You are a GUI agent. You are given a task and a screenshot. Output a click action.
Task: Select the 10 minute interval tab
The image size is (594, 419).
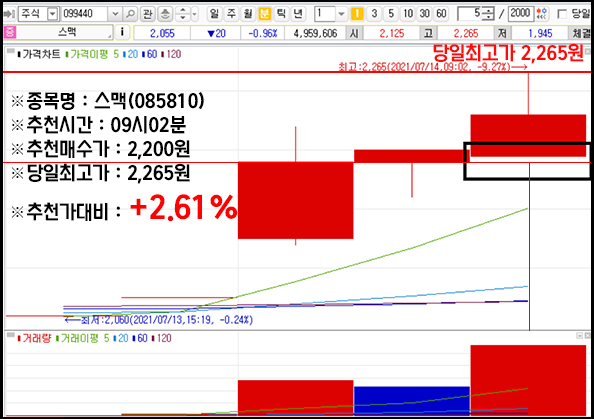(408, 14)
